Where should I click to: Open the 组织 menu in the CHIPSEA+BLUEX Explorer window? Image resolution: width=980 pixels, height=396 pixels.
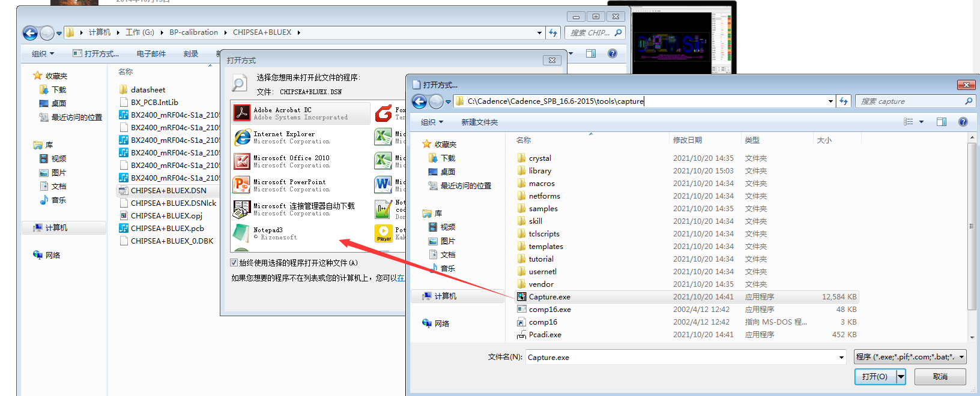pyautogui.click(x=43, y=54)
